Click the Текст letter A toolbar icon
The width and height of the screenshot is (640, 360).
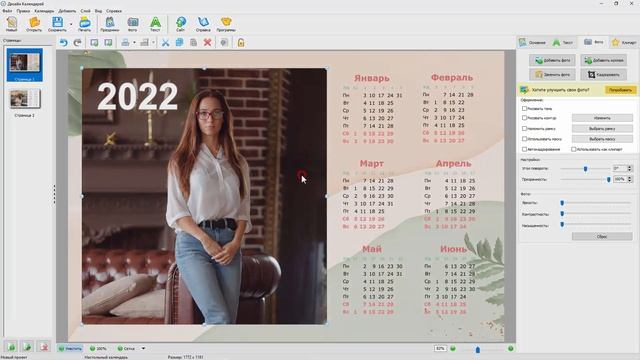pyautogui.click(x=155, y=24)
